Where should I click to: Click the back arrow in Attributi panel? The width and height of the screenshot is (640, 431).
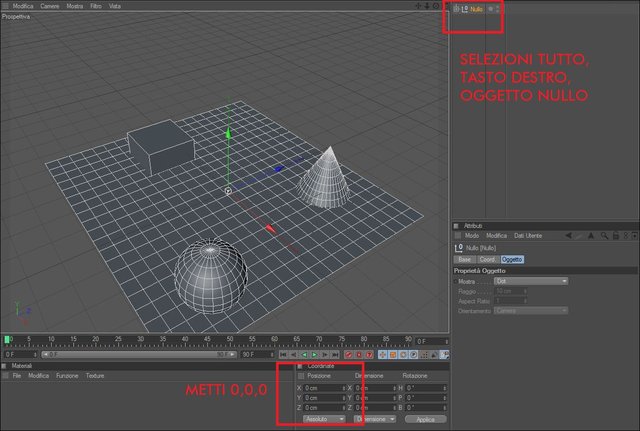[x=568, y=235]
